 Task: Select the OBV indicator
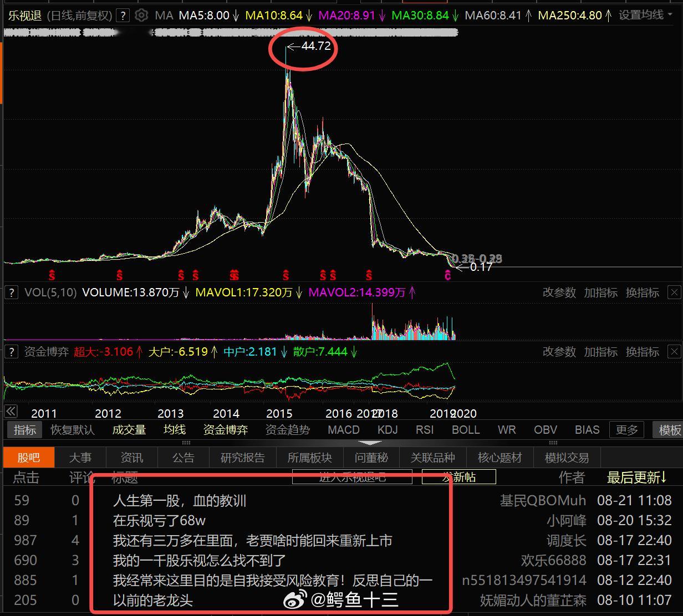coord(546,429)
